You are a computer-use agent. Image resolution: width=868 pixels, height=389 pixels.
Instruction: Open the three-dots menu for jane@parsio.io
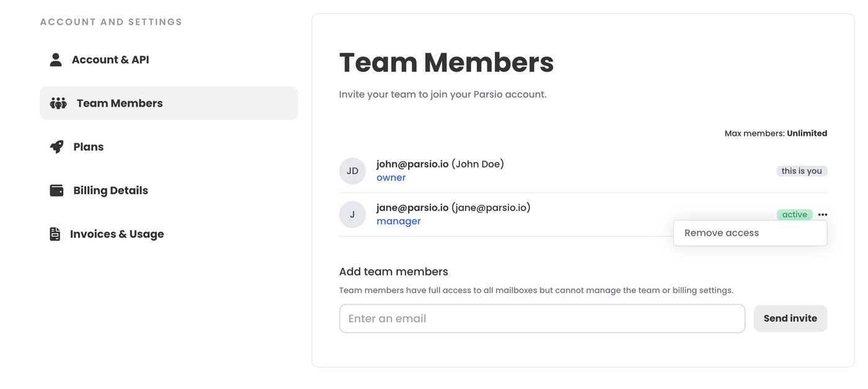[822, 215]
